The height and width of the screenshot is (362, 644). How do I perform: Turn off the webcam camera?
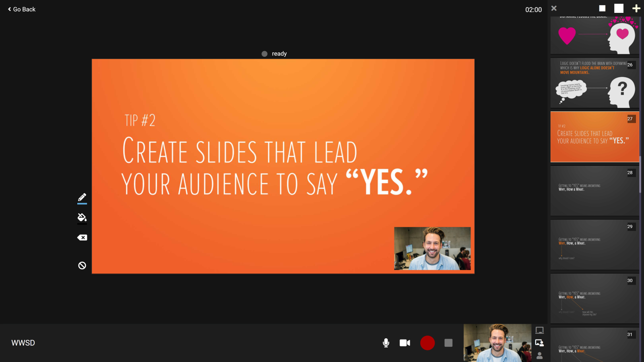[405, 343]
